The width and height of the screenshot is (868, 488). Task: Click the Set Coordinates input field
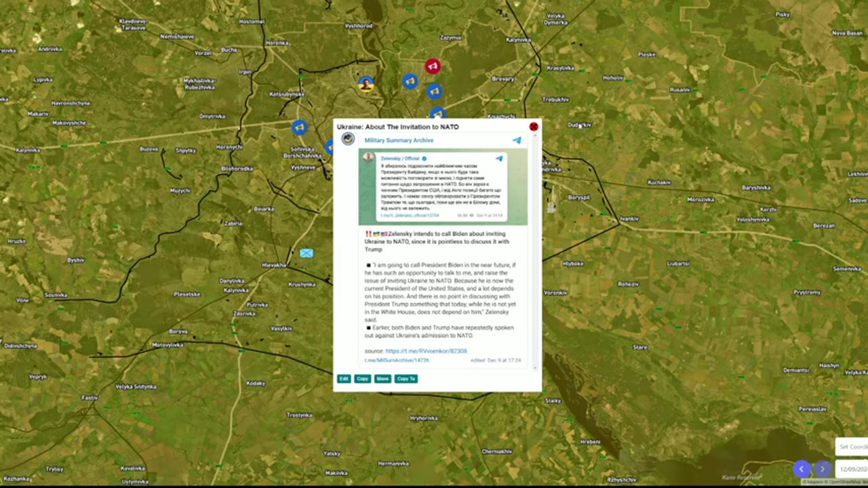[x=852, y=447]
